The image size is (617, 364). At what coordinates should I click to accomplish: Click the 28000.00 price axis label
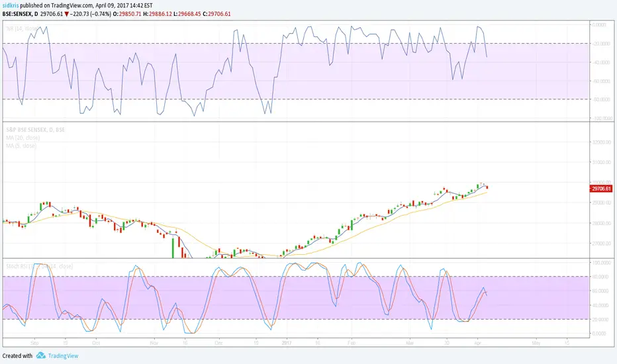[602, 223]
